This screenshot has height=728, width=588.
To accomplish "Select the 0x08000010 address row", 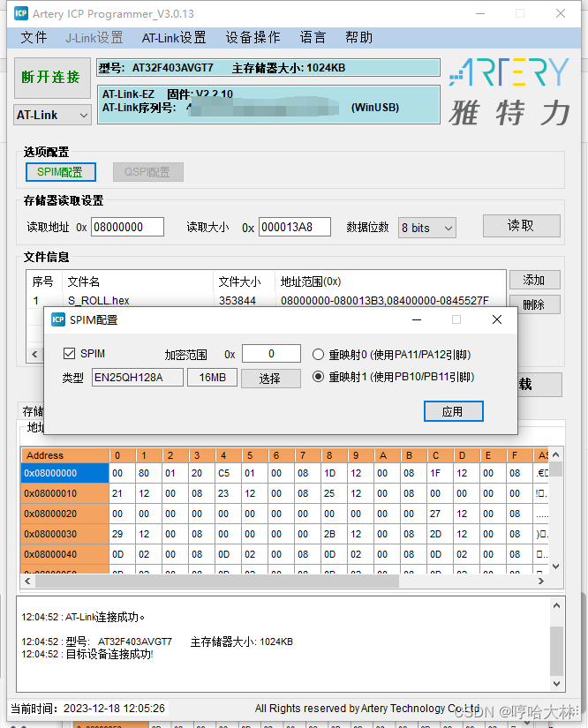I will click(x=65, y=493).
